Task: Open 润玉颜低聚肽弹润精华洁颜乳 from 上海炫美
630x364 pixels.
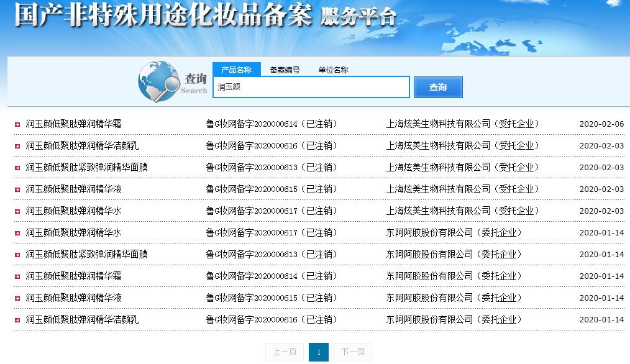Action: tap(83, 145)
